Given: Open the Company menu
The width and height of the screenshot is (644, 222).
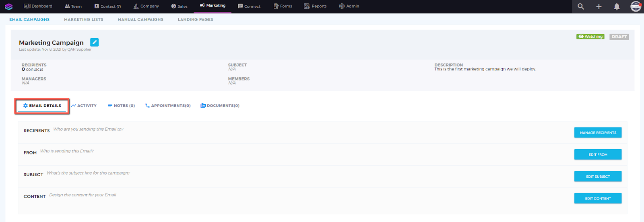Looking at the screenshot, I should coord(146,6).
